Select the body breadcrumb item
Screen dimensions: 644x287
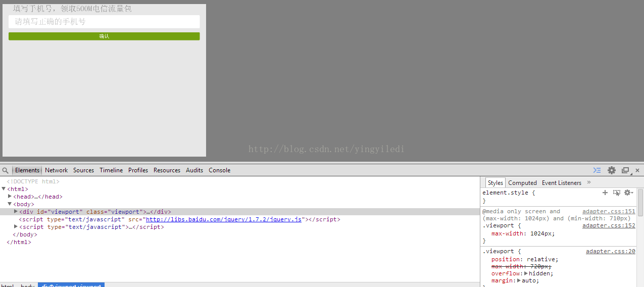click(27, 285)
